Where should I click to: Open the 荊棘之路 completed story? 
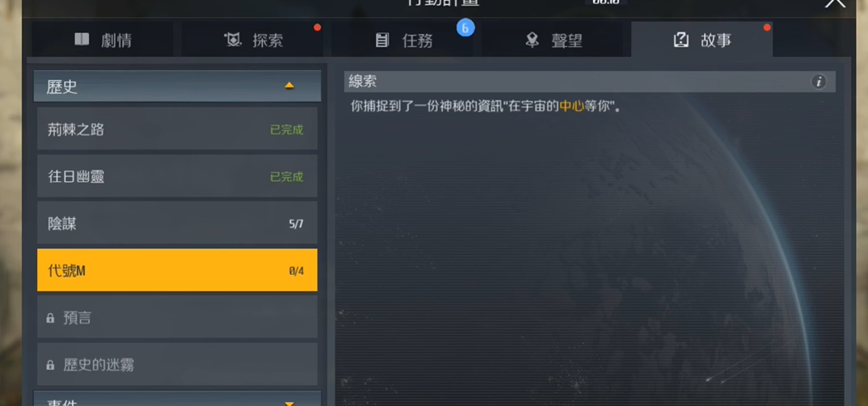coord(177,129)
